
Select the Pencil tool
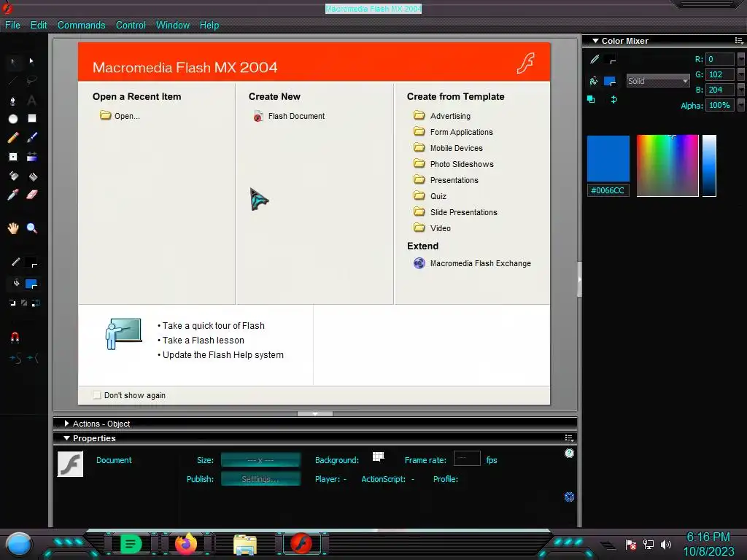[x=13, y=138]
